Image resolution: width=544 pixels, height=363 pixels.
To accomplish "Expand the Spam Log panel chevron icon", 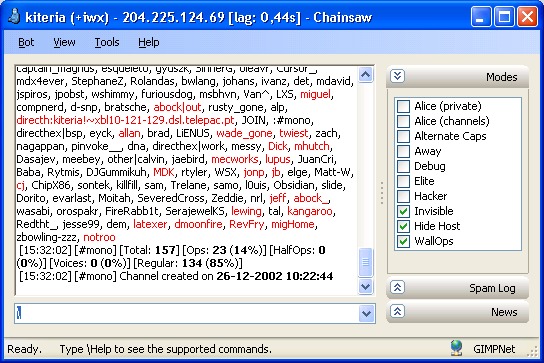I will point(397,288).
